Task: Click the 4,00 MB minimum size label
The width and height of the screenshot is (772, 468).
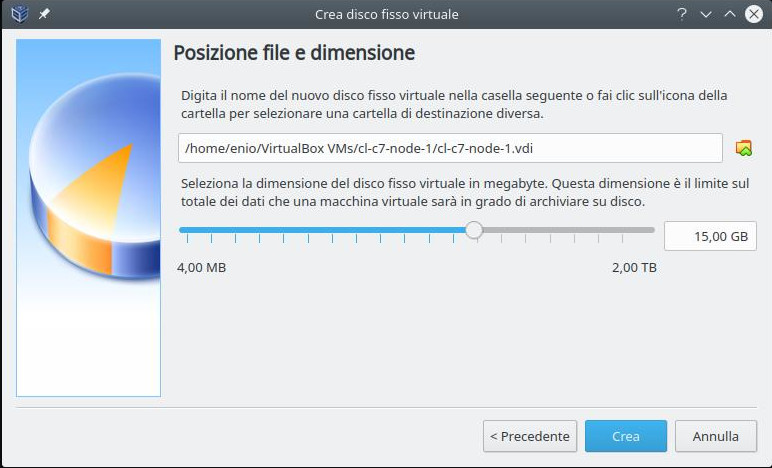Action: point(201,268)
